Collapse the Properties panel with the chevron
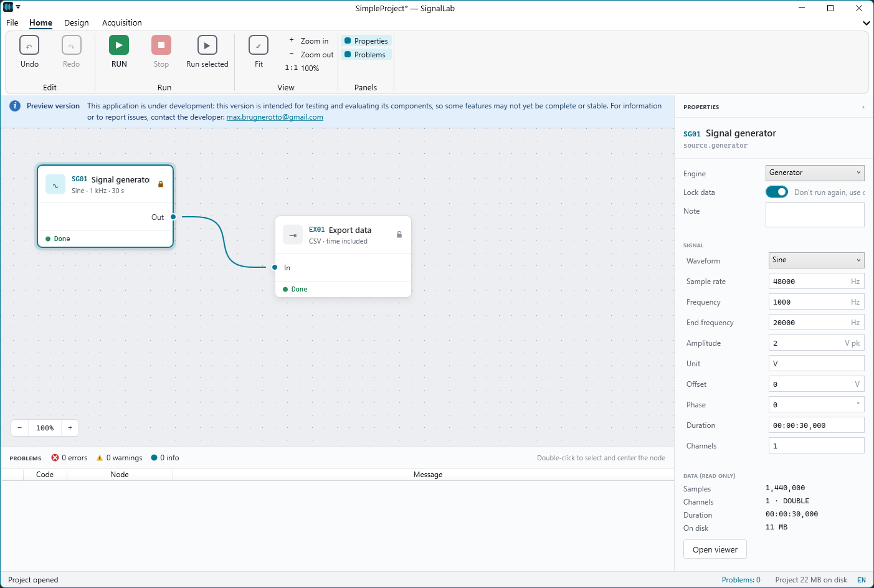The width and height of the screenshot is (874, 588). [863, 107]
